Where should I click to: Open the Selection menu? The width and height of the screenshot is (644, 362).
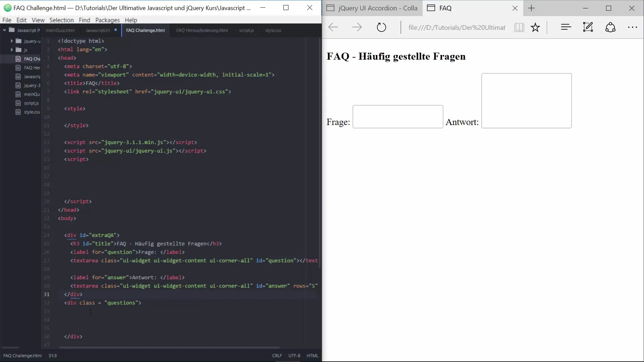pyautogui.click(x=61, y=20)
